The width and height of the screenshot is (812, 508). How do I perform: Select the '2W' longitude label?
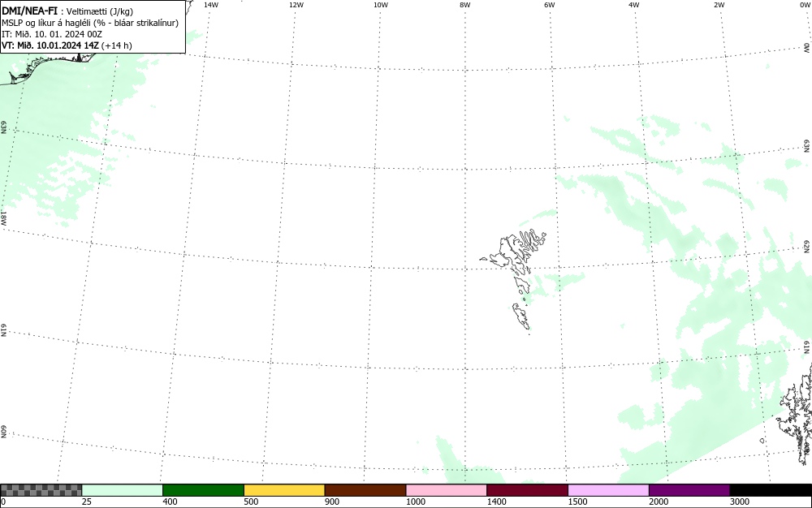(719, 5)
